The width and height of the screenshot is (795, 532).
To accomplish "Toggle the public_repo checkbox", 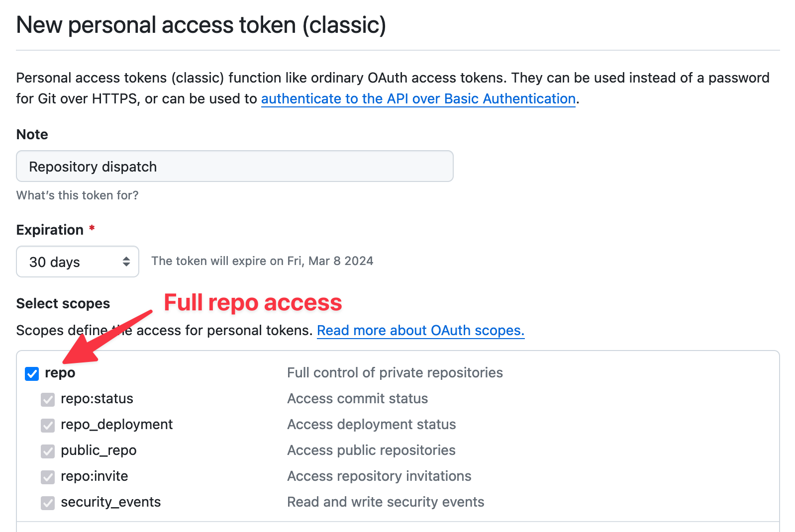I will 48,451.
